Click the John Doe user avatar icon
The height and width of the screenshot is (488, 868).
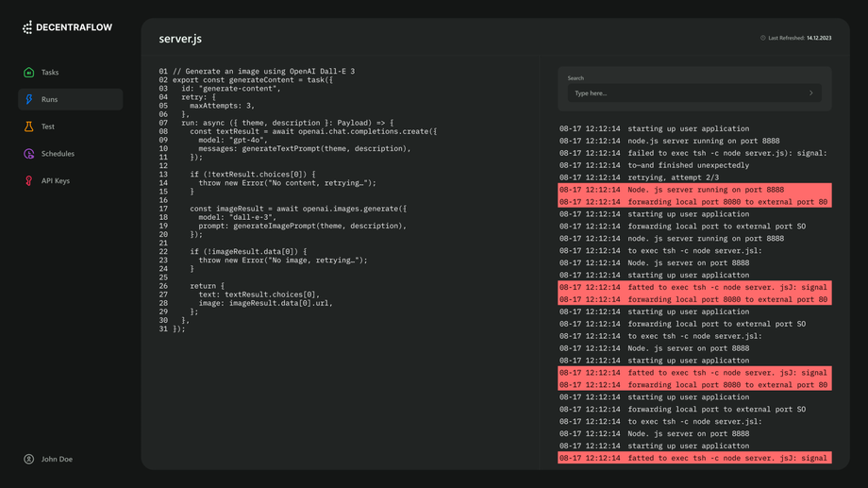coord(28,460)
